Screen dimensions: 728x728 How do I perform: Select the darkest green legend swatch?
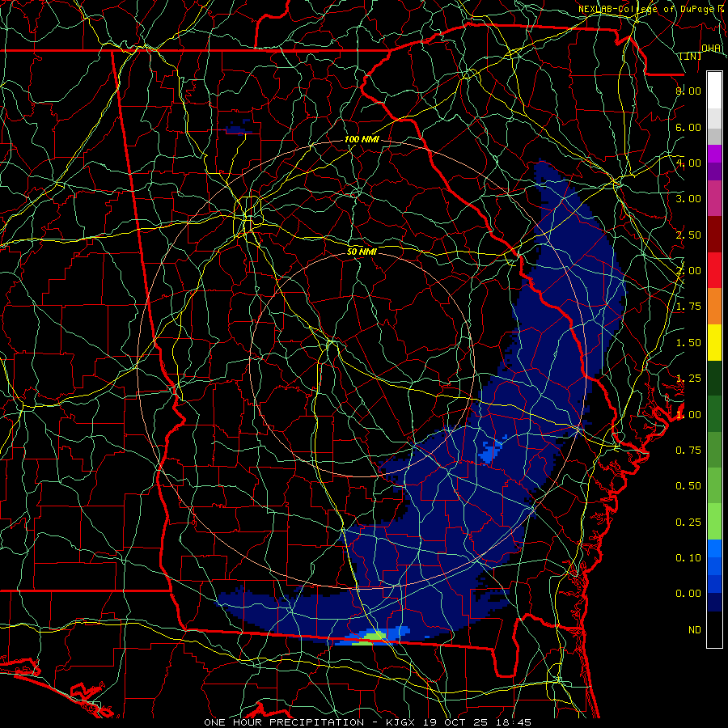pos(714,379)
